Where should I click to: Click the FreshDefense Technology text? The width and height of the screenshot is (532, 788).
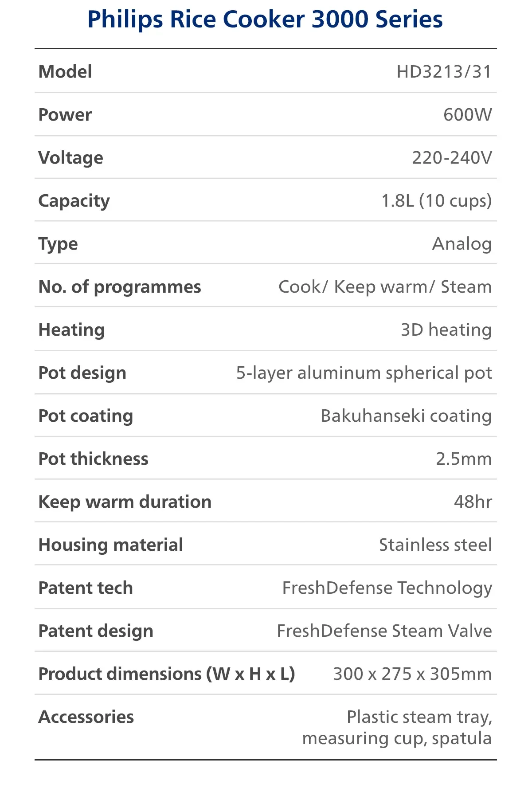(x=387, y=588)
